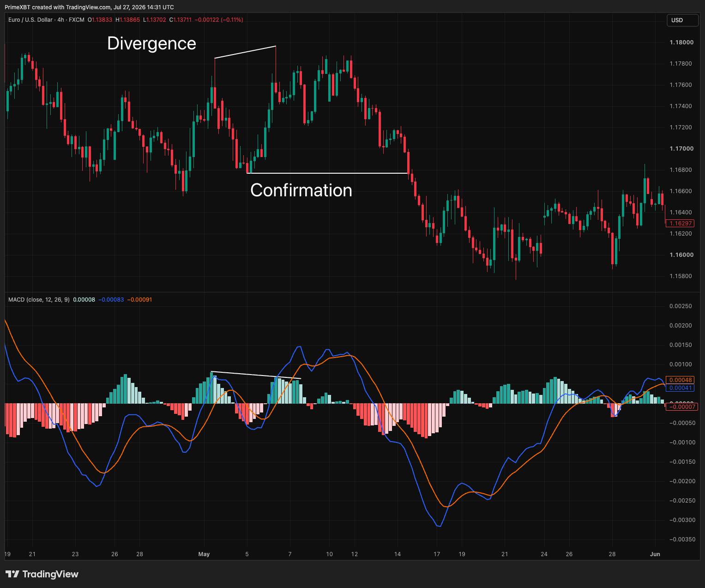
Task: Click the 1.15800 price axis label
Action: (681, 276)
